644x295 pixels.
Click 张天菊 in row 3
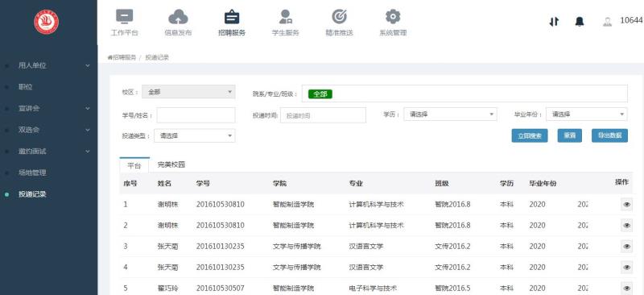(x=167, y=247)
